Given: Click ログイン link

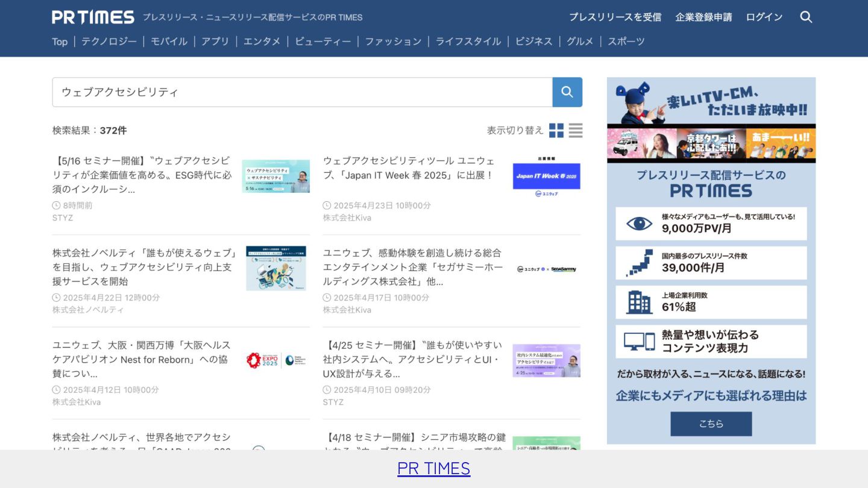Looking at the screenshot, I should click(764, 17).
